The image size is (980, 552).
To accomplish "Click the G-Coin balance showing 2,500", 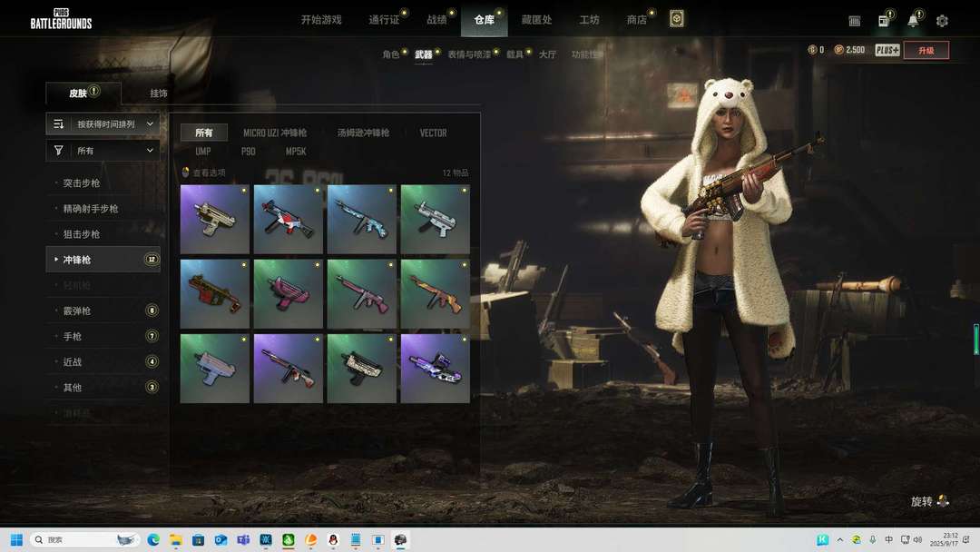I will 849,50.
